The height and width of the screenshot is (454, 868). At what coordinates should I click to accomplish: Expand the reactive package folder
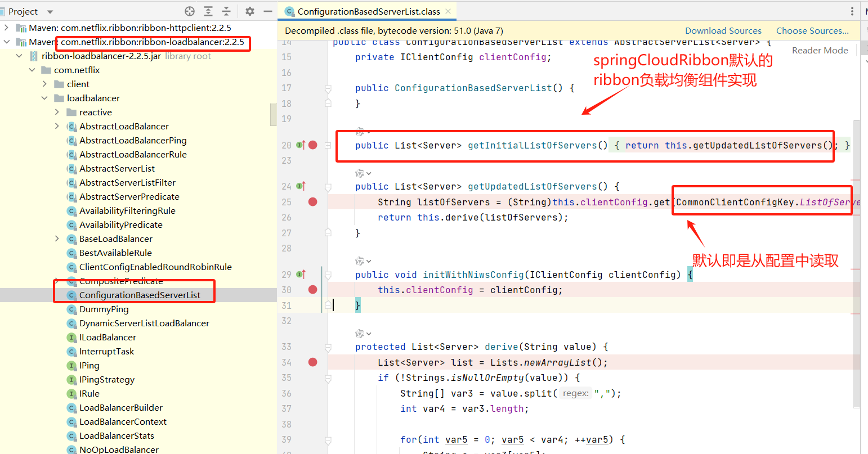57,112
